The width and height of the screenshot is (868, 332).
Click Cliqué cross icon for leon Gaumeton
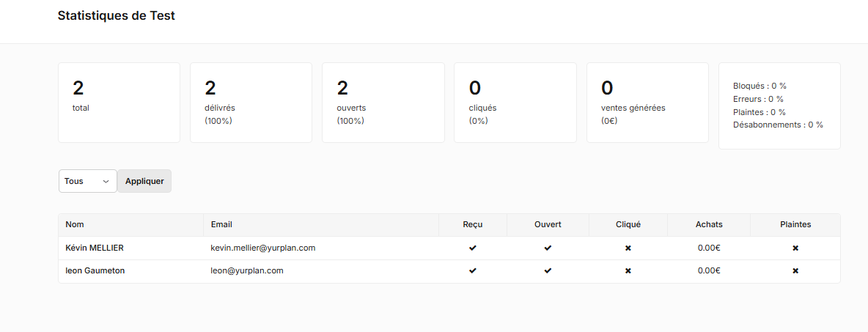pos(628,271)
